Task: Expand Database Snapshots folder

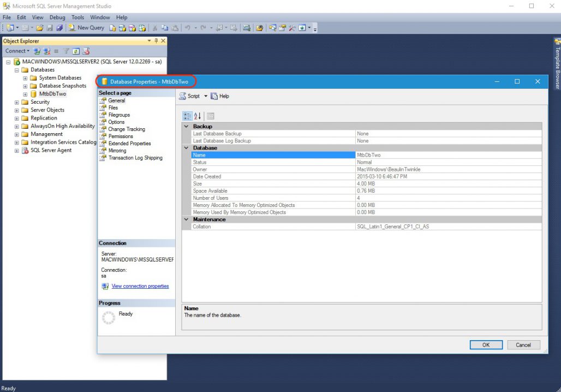Action: coord(25,86)
